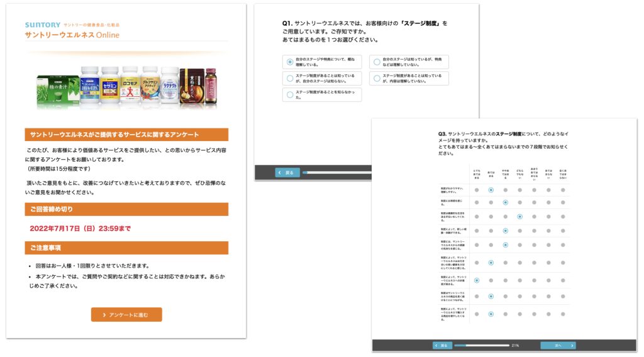Viewport: 644px width, 357px height.
Task: Click the セサミンEX bottle image
Action: click(109, 85)
